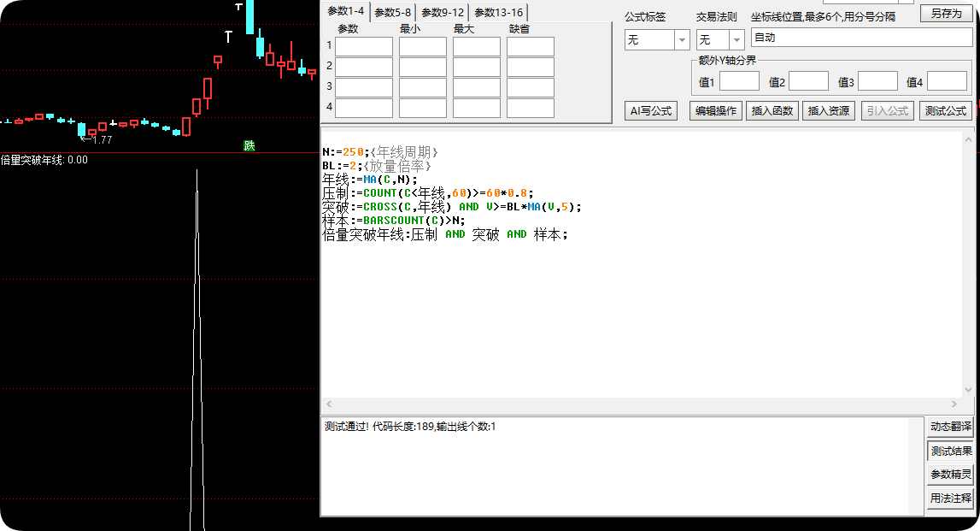Click the horizontal scrollbar left arrow
Viewport: 980px width, 531px height.
pyautogui.click(x=329, y=404)
